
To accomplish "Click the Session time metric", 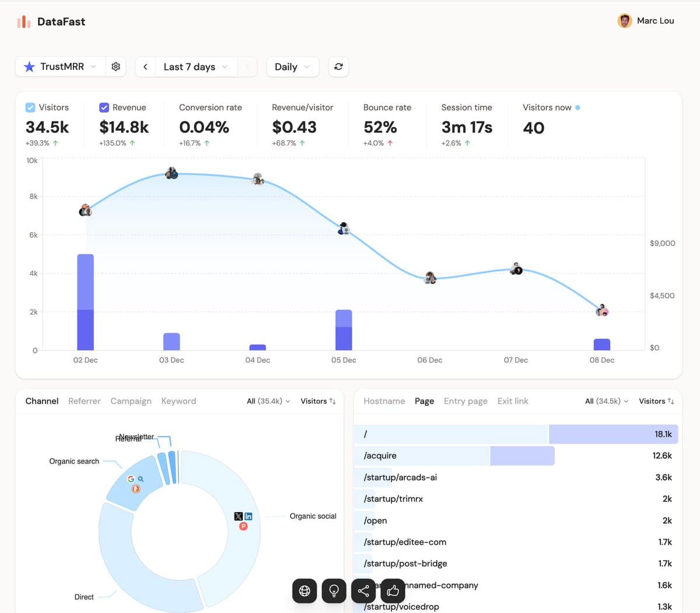I will coord(467,125).
